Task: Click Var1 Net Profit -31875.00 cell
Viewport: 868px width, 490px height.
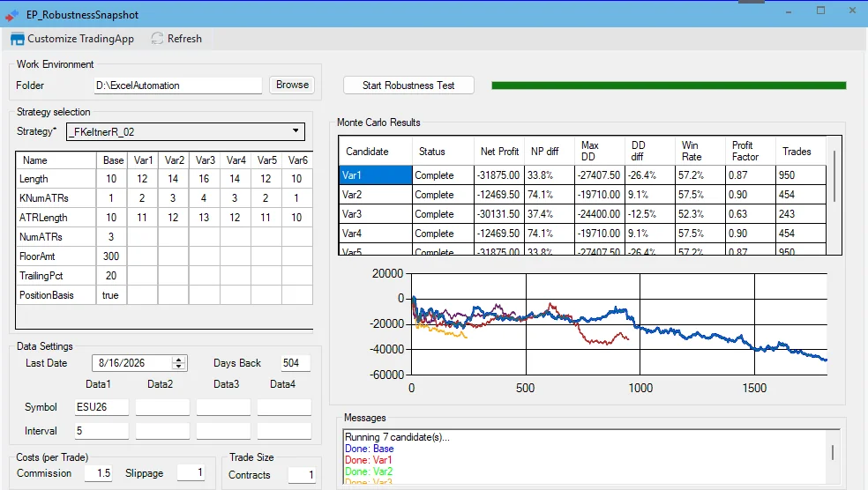Action: [499, 175]
